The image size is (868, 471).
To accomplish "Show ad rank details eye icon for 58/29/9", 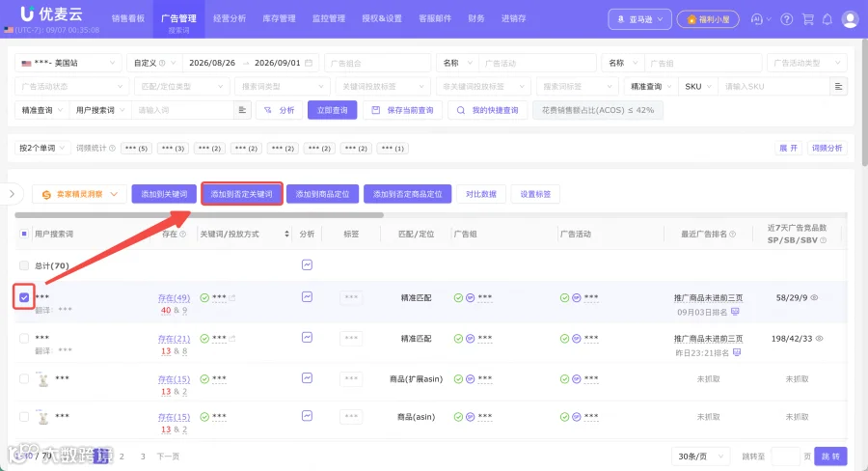I will (x=814, y=297).
